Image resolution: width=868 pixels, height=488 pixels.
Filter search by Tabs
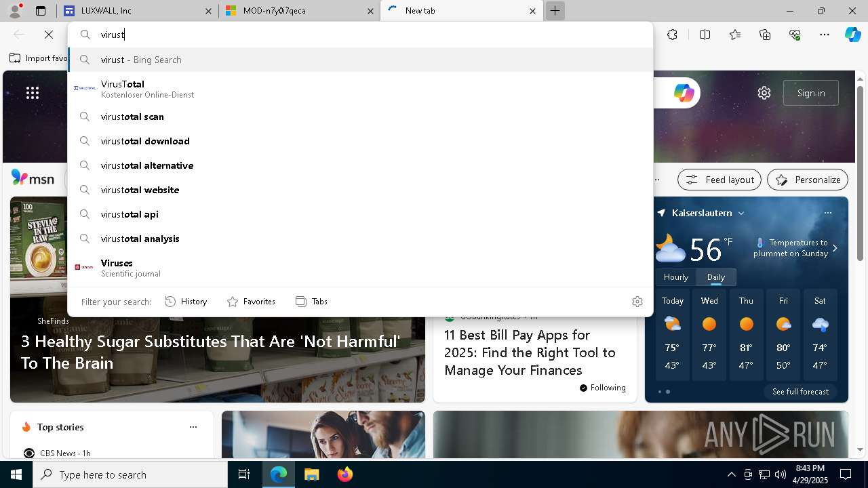(312, 302)
